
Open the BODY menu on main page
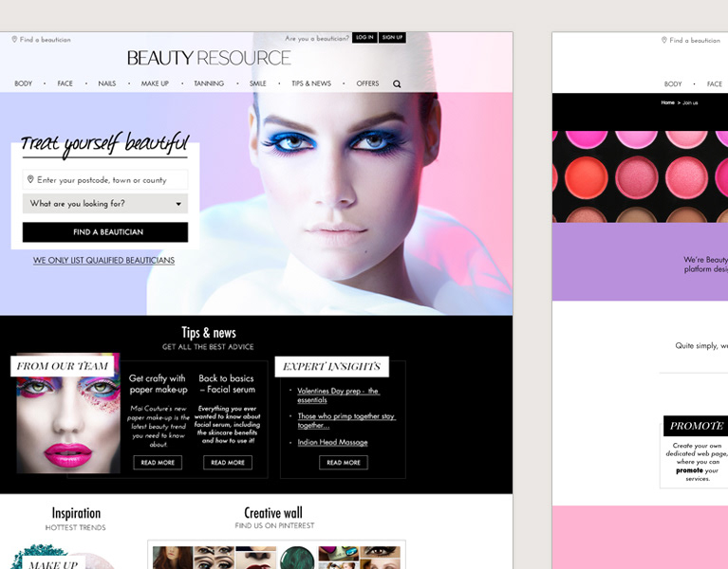[23, 83]
